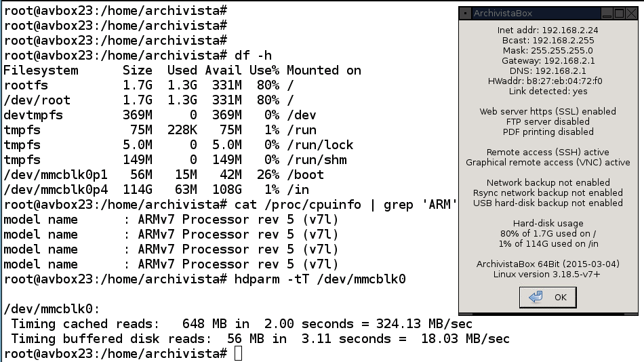Close the ArchivistaBox info window
The image size is (644, 362).
pyautogui.click(x=631, y=13)
